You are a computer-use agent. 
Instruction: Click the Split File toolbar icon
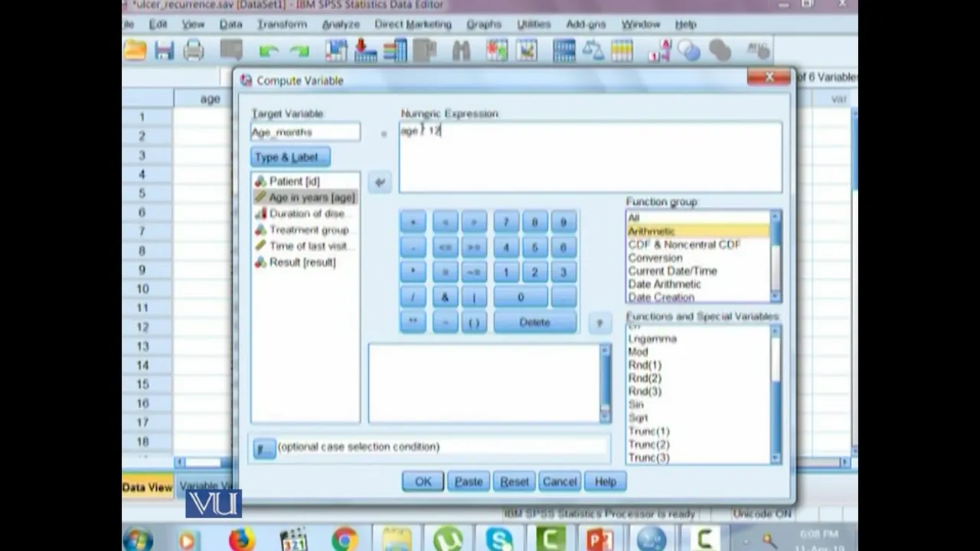[x=564, y=51]
